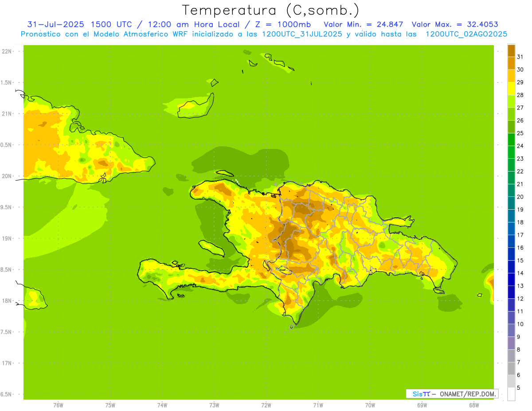This screenshot has height=411, width=532.
Task: Click the dark green colorbar swatch between 25 and 26
Action: [x=511, y=126]
